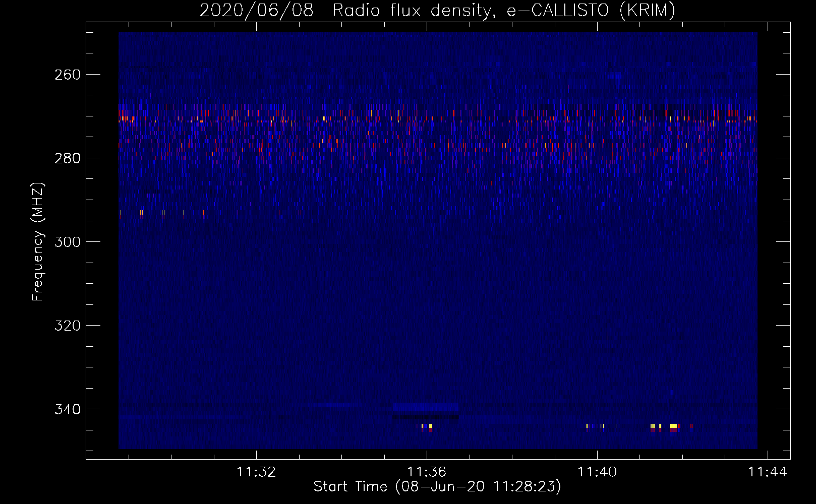Click the 280 frequency tick label

pyautogui.click(x=68, y=158)
